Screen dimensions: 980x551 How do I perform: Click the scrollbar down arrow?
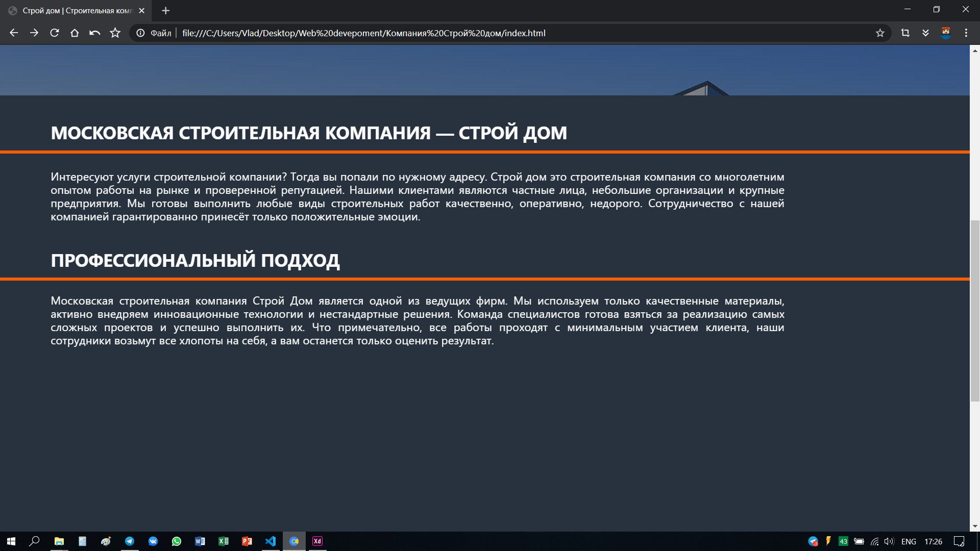coord(975,526)
